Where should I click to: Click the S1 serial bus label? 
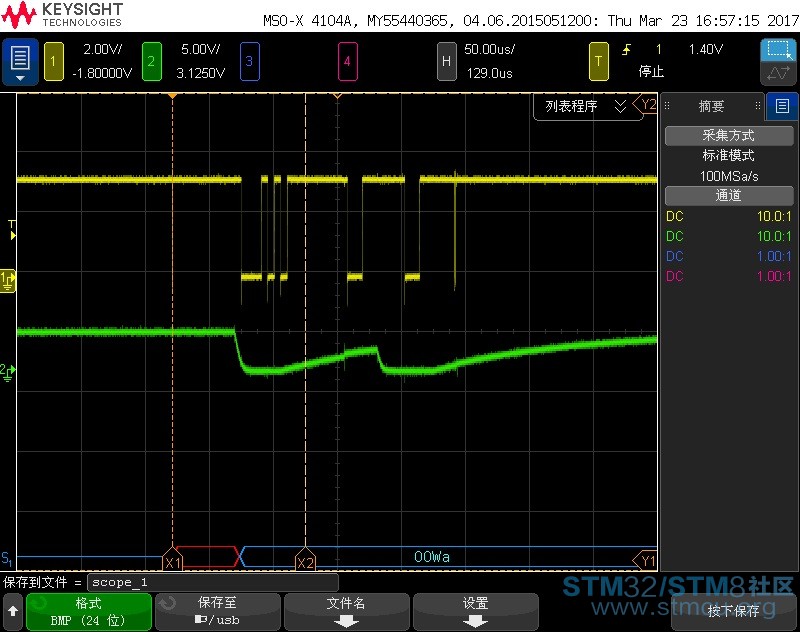[x=7, y=559]
